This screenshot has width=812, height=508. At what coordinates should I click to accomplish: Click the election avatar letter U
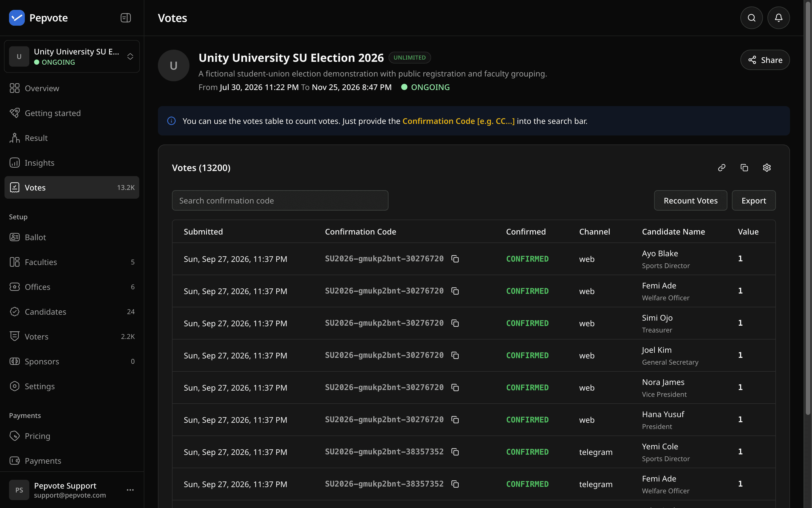[173, 65]
